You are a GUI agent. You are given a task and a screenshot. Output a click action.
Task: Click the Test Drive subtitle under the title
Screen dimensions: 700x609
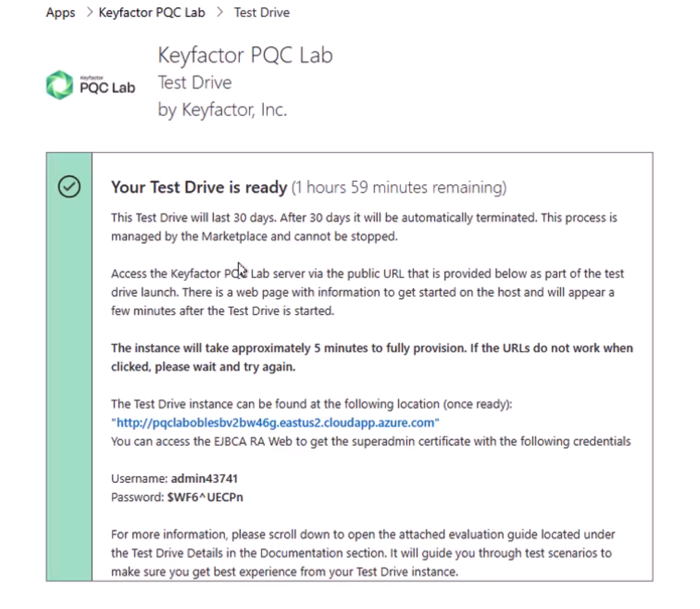(x=194, y=82)
